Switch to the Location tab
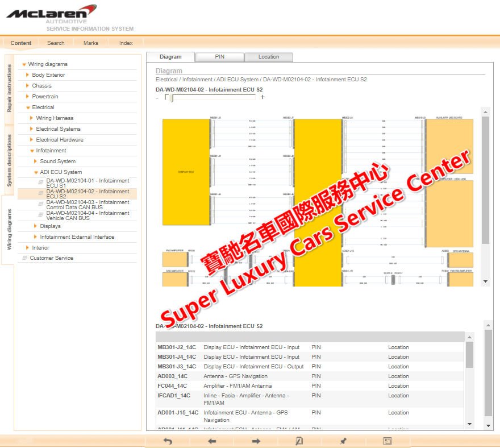Image resolution: width=500 pixels, height=448 pixels. [x=269, y=57]
